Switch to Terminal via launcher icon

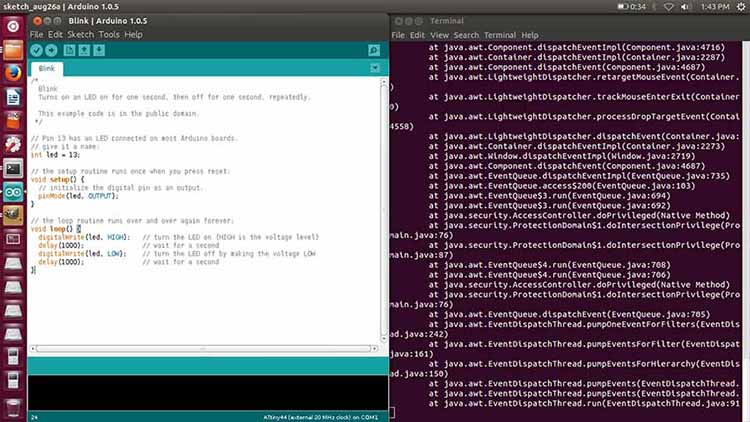13,168
